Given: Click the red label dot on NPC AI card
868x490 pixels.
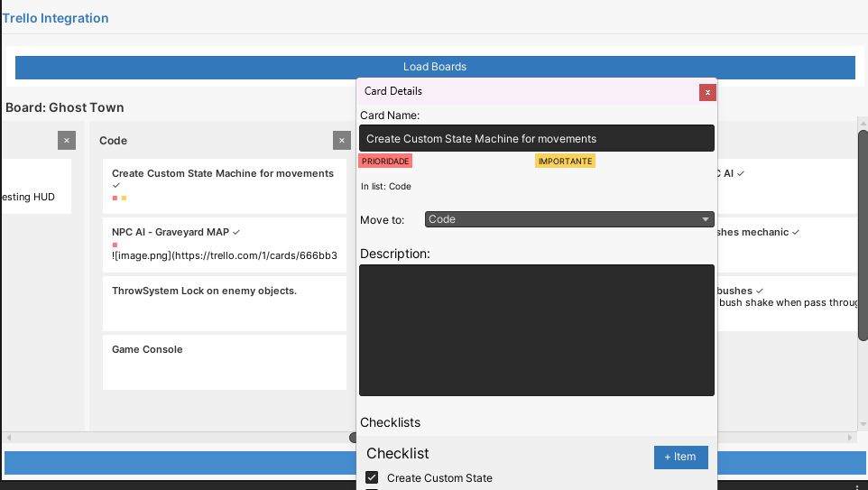Looking at the screenshot, I should [x=115, y=245].
